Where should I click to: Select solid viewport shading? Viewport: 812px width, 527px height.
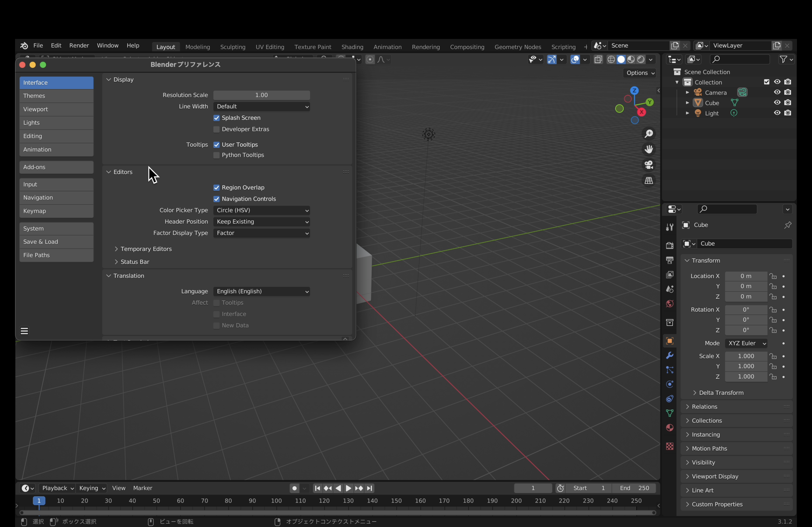click(x=621, y=60)
